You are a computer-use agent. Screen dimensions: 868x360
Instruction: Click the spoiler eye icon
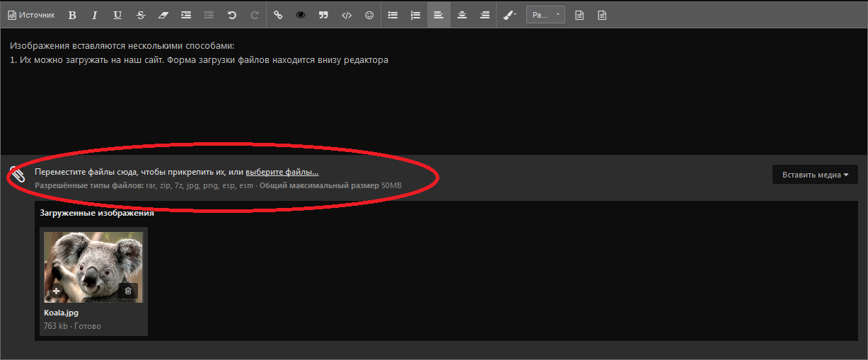pyautogui.click(x=301, y=15)
